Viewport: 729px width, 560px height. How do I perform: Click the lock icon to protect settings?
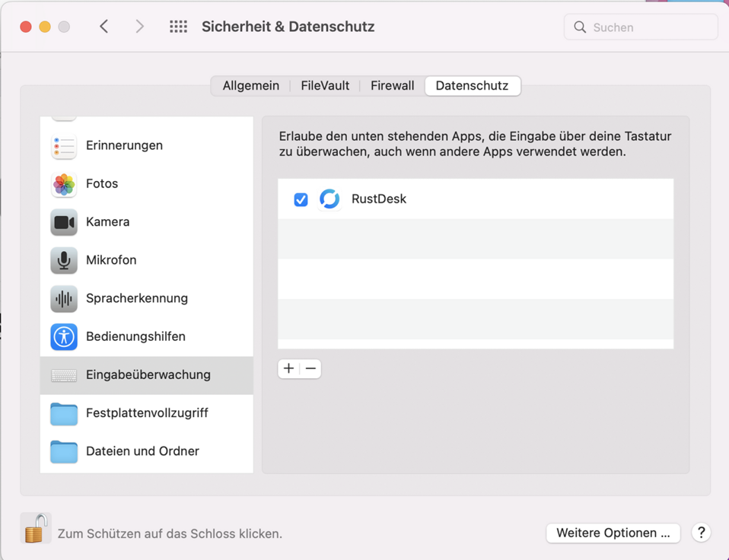pyautogui.click(x=35, y=528)
